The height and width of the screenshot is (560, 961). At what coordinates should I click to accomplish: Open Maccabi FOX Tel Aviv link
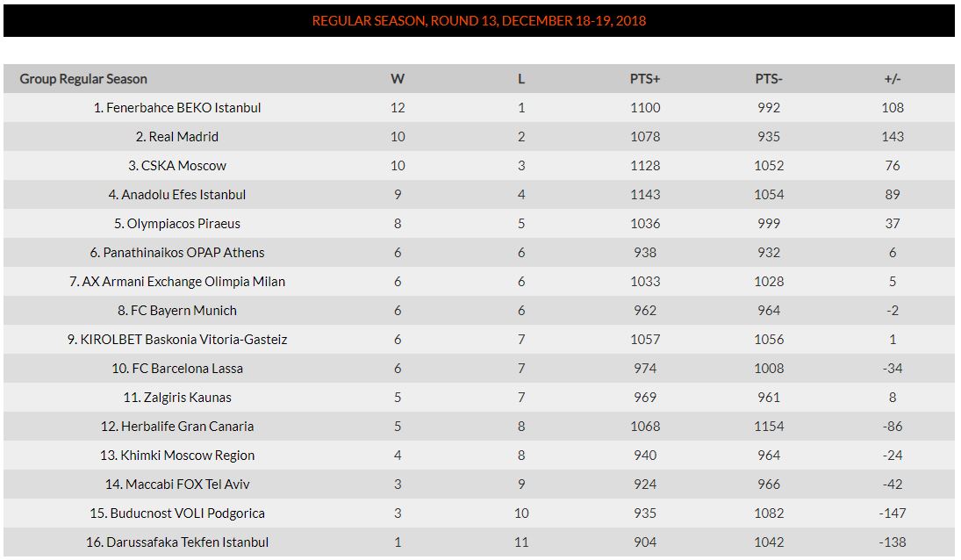[177, 484]
